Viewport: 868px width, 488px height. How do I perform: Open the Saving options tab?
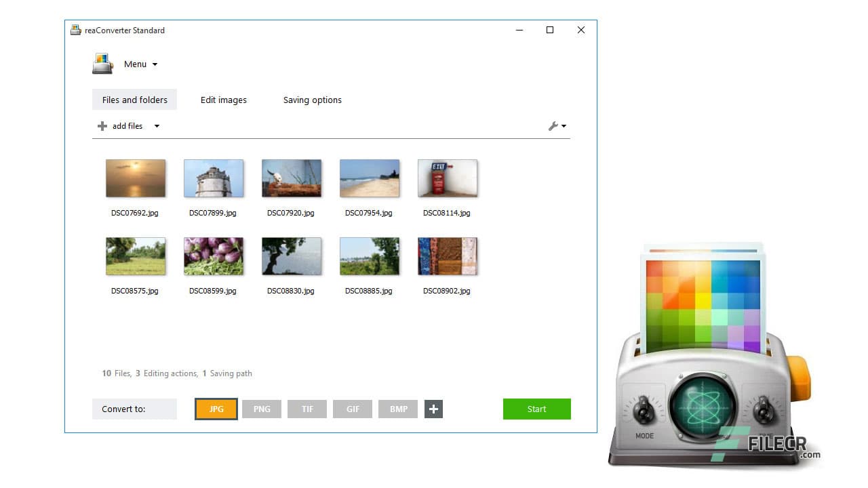click(312, 100)
